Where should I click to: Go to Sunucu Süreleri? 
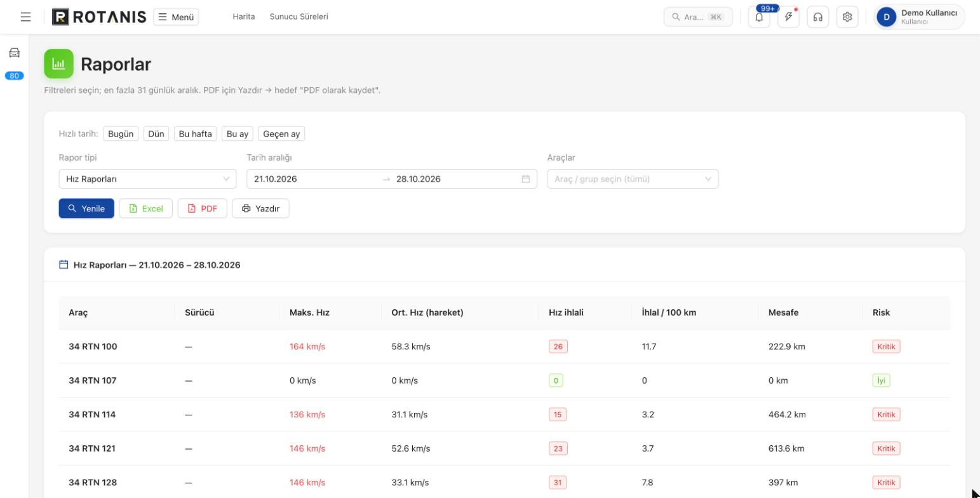(299, 17)
